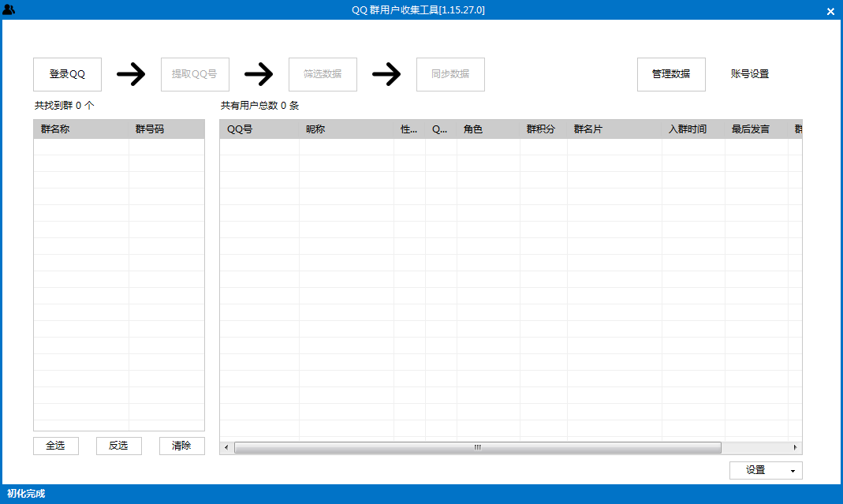843x504 pixels.
Task: Sort by 群号码 column header
Action: coord(166,129)
